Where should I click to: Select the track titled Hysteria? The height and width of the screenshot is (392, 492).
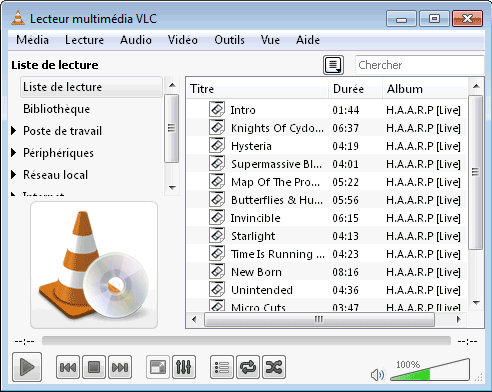pos(251,146)
